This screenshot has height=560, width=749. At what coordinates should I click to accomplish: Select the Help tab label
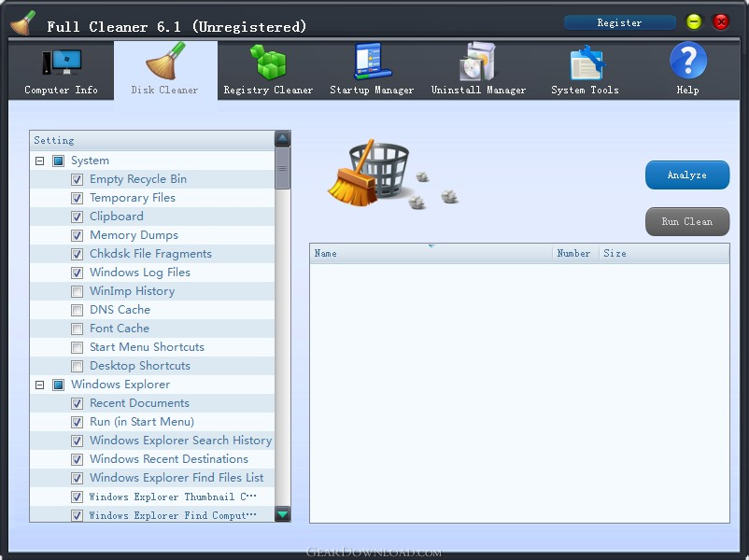688,90
